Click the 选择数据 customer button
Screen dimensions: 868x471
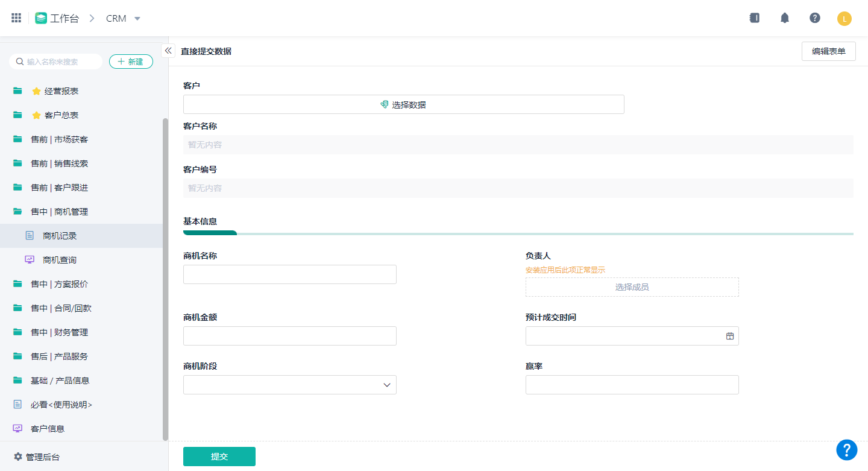404,104
